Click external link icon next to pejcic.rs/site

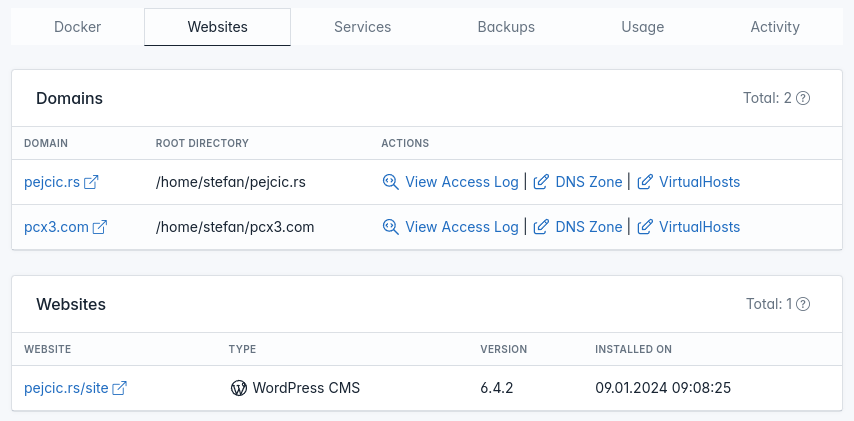(119, 388)
